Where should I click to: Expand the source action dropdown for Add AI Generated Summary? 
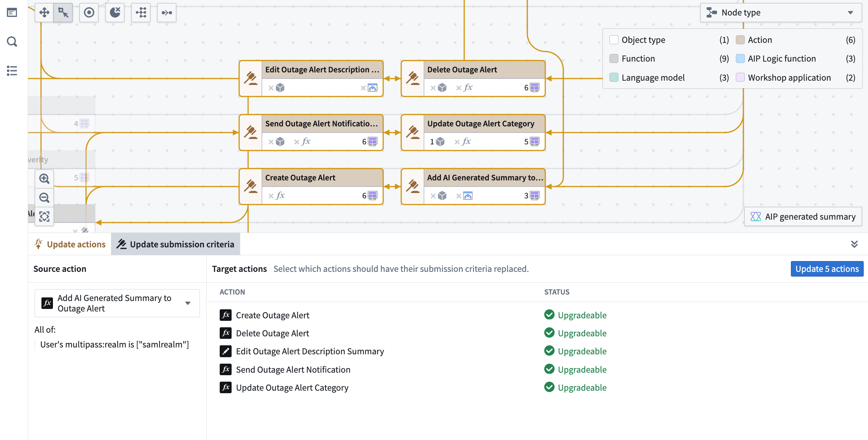(189, 302)
